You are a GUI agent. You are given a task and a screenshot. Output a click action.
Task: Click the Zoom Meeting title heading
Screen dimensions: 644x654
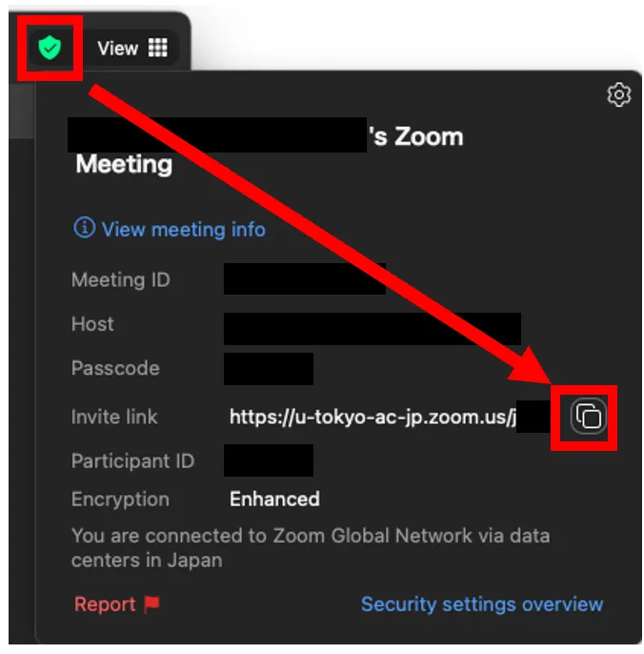267,150
